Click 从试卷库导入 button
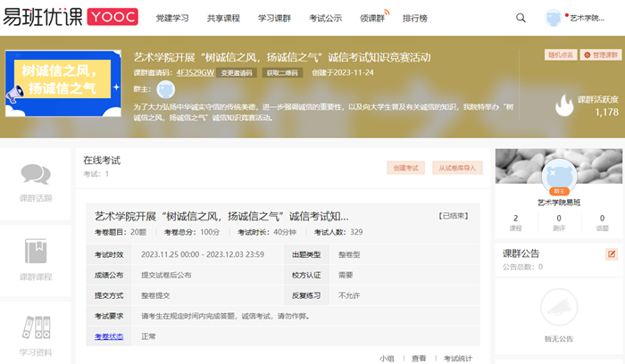625x364 pixels. 458,167
